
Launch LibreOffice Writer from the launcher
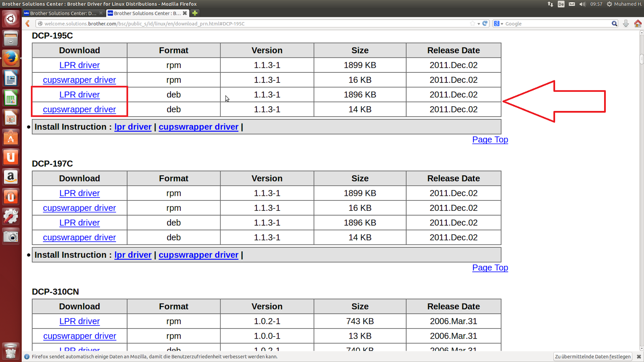(x=11, y=78)
